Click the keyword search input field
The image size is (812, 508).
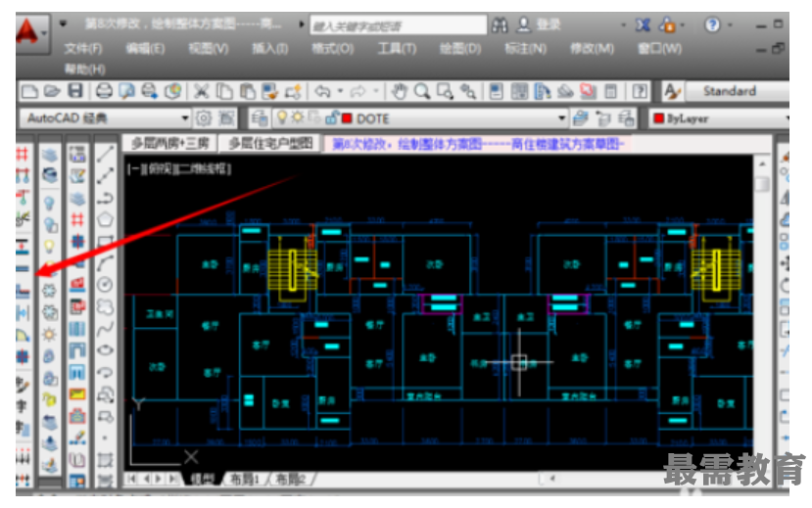point(399,25)
